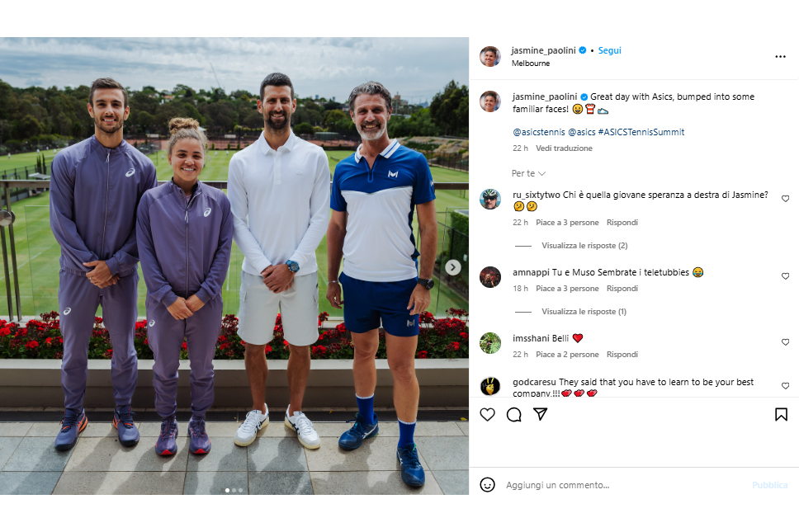Image resolution: width=799 pixels, height=532 pixels.
Task: Expand Visualizza le risposte (2)
Action: click(584, 246)
